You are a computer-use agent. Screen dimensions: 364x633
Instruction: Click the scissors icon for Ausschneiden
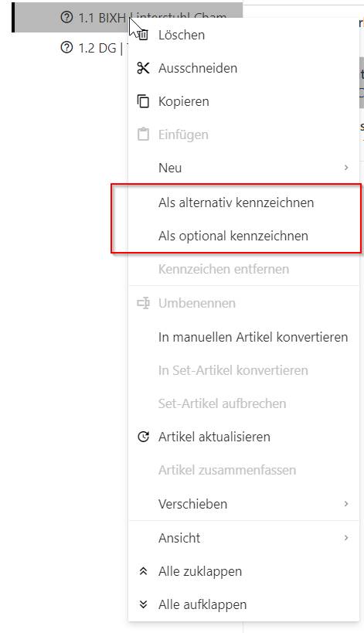point(143,68)
